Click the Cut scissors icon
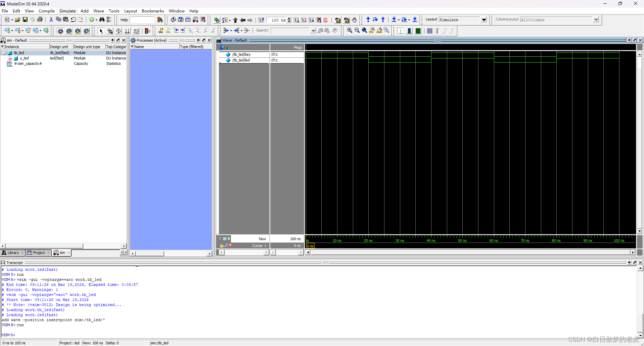 [x=51, y=20]
